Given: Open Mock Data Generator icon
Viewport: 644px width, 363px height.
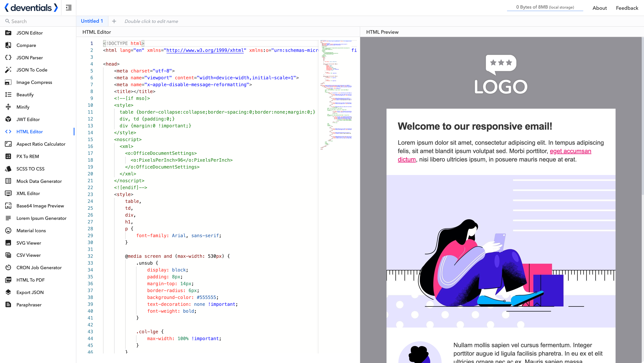Looking at the screenshot, I should (8, 181).
